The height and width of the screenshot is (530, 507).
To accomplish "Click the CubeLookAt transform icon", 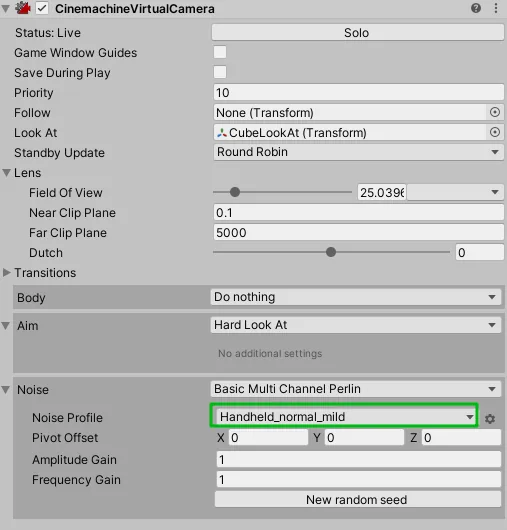I will click(x=222, y=133).
